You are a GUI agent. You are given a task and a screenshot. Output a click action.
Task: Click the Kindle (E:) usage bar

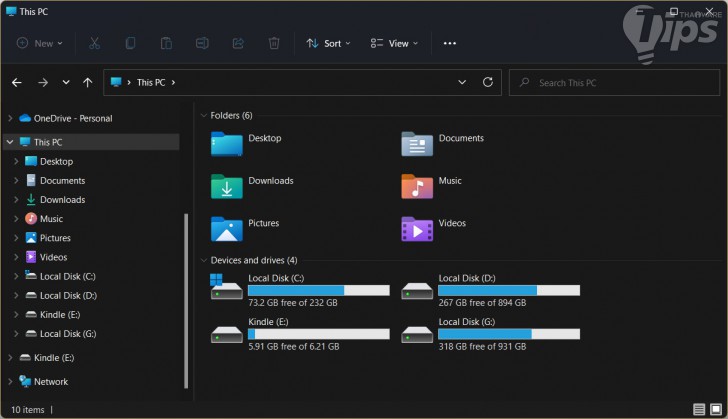pyautogui.click(x=318, y=334)
